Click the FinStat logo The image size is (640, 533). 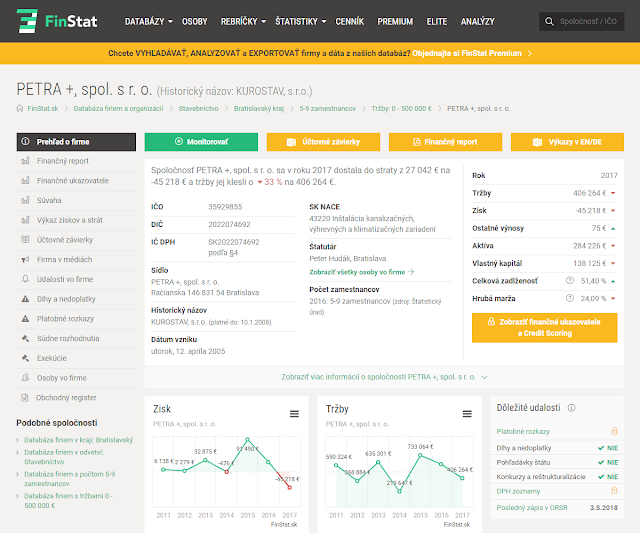57,21
